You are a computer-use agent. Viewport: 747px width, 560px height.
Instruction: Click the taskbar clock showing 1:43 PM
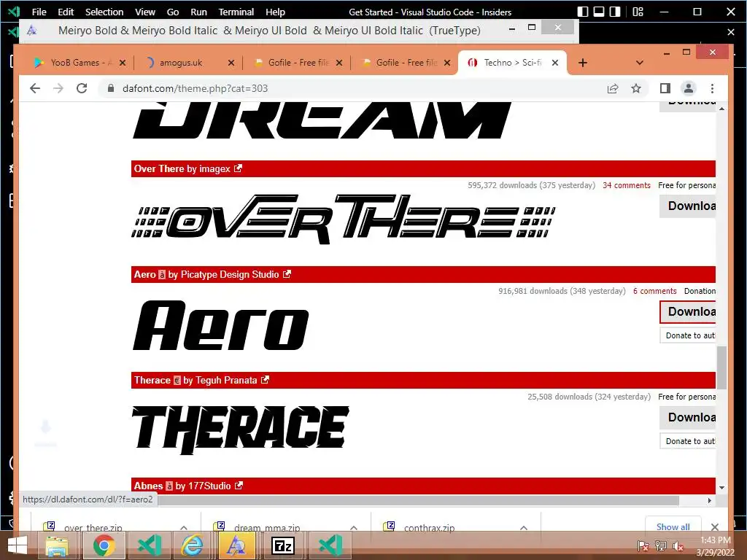coord(715,546)
